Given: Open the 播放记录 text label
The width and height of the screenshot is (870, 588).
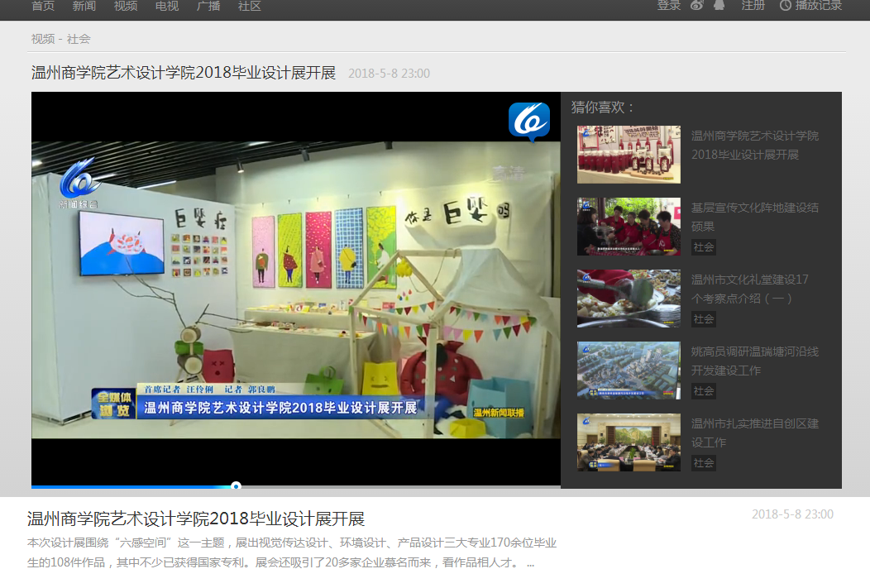Looking at the screenshot, I should click(819, 6).
